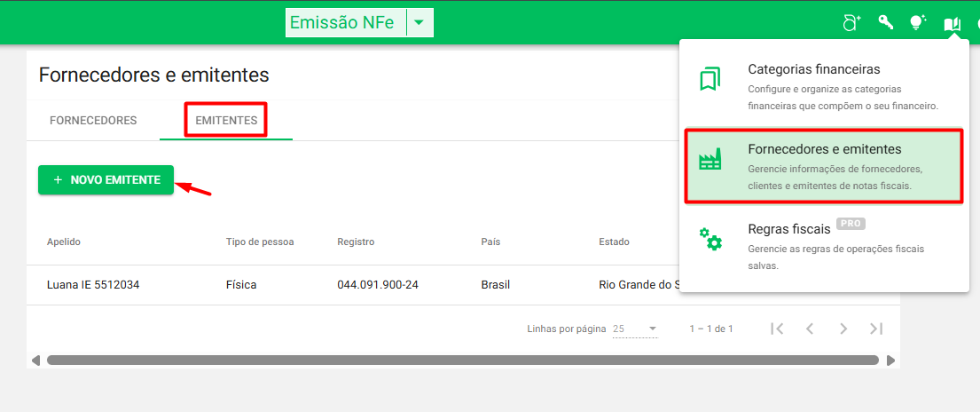Image resolution: width=980 pixels, height=412 pixels.
Task: Expand the Emissão NFe dropdown arrow
Action: click(x=419, y=23)
